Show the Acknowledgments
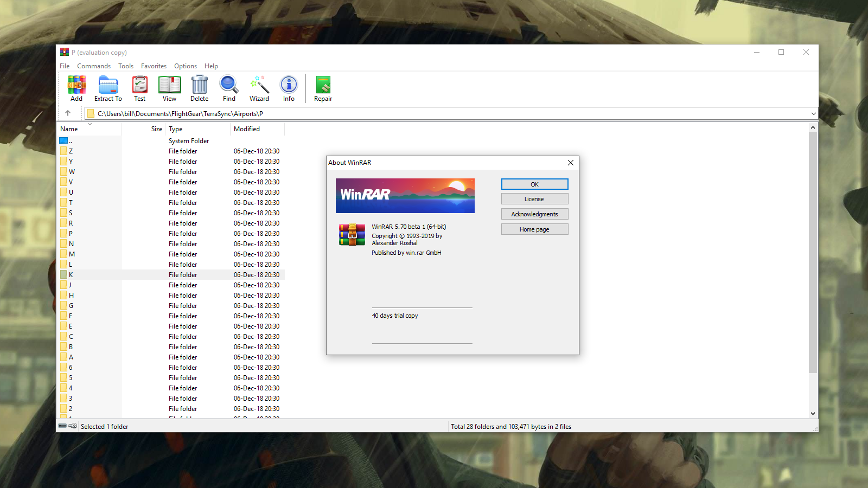The image size is (868, 488). pos(535,214)
